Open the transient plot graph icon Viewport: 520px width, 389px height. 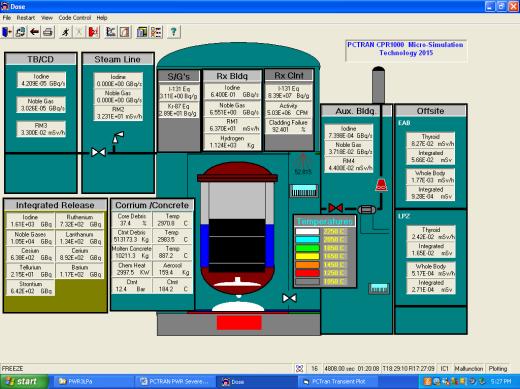click(111, 32)
